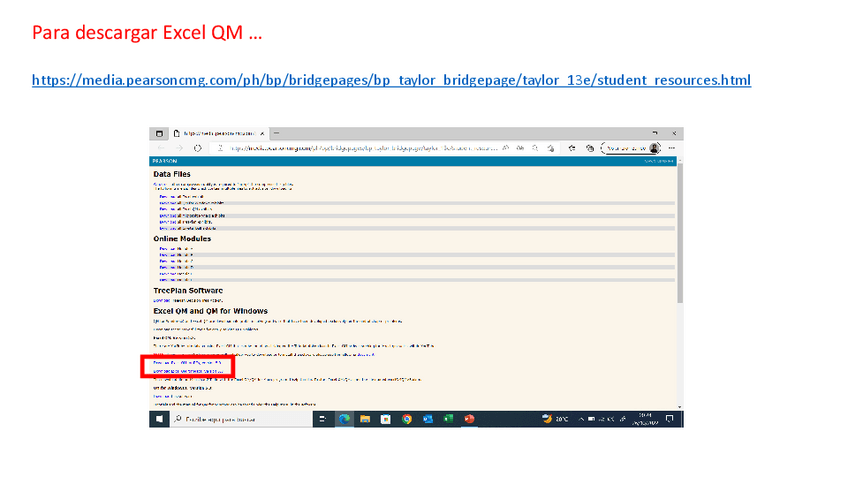Open the Windows Start menu

159,419
